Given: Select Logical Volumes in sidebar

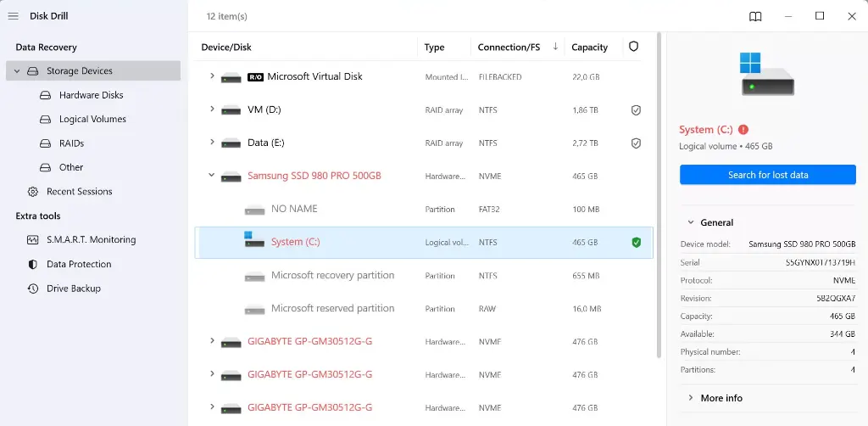Looking at the screenshot, I should 92,120.
